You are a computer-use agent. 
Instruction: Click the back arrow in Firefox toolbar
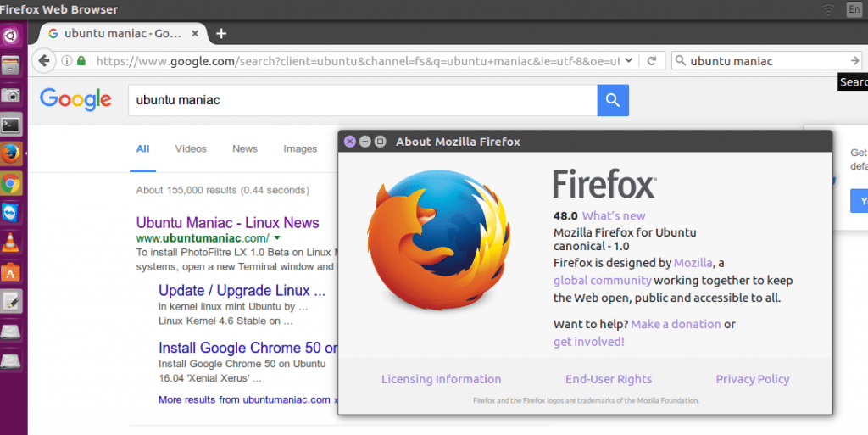coord(44,61)
